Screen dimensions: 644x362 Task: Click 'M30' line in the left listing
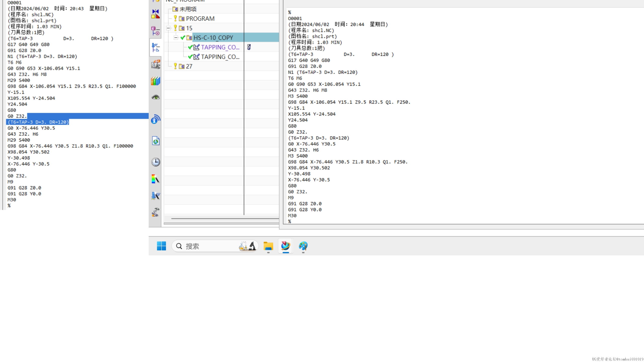point(12,200)
